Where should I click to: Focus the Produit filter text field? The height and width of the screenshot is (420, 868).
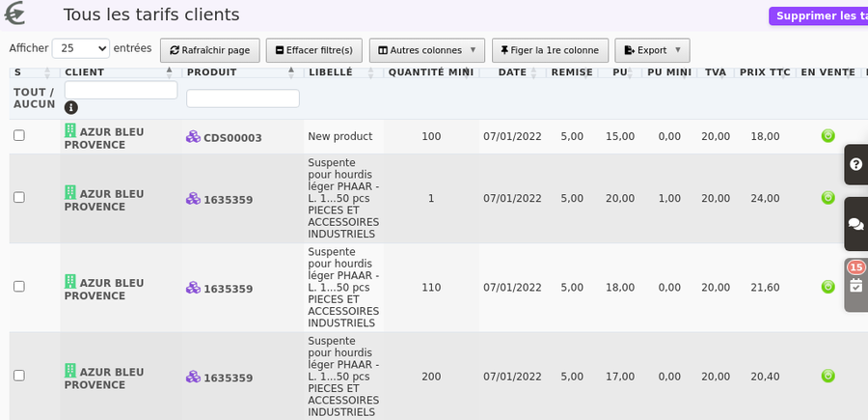coord(242,98)
